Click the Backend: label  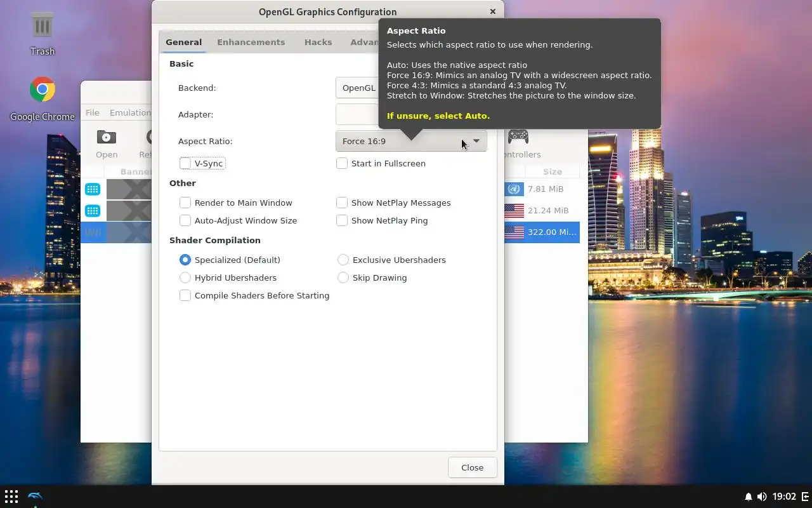pos(197,88)
